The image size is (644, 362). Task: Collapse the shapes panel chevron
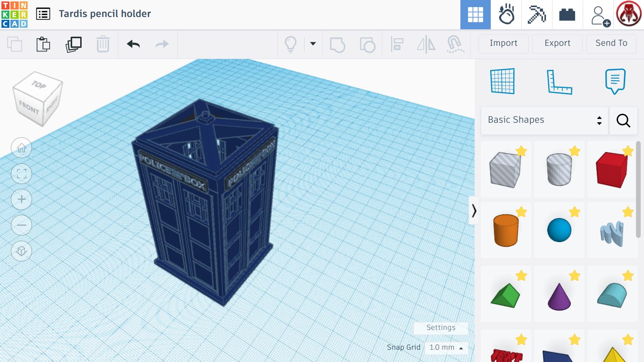pyautogui.click(x=474, y=210)
